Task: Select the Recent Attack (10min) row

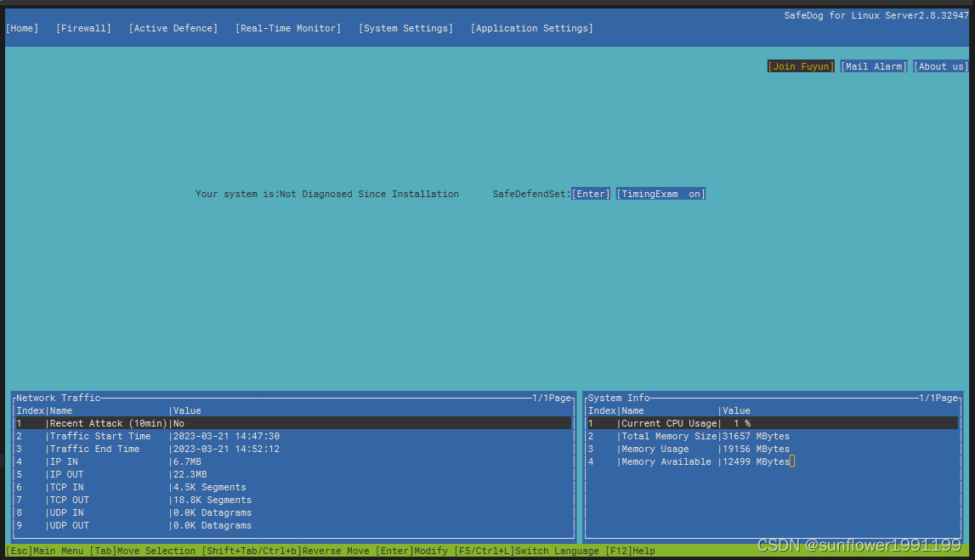Action: coord(293,423)
